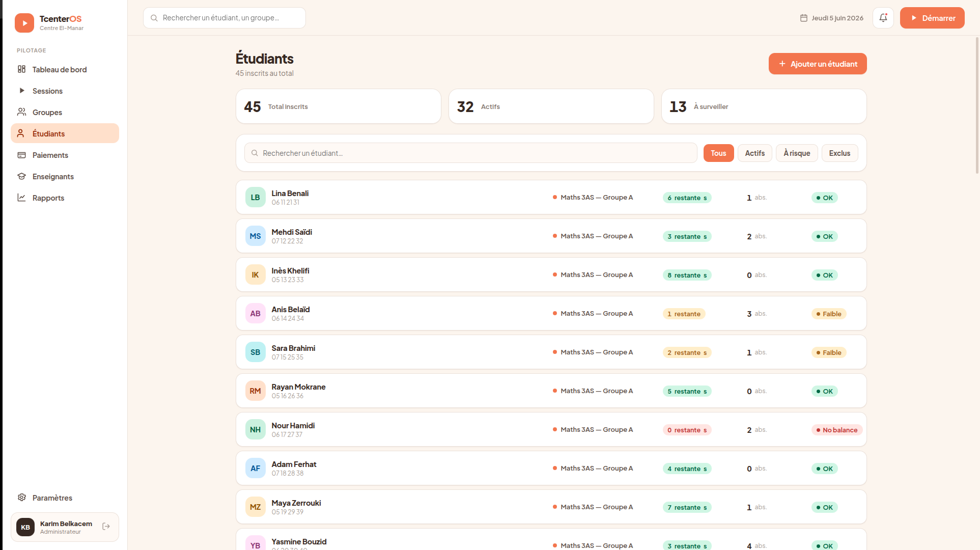Click Nour Hamidi's name

(293, 425)
